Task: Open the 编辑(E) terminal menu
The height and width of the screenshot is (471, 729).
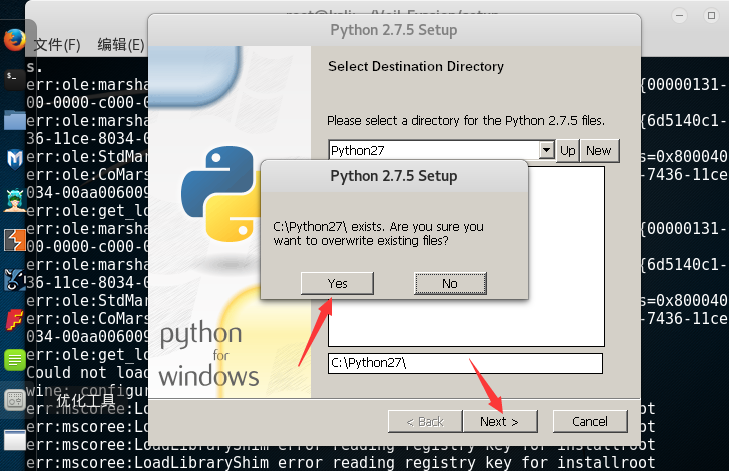Action: pos(121,45)
